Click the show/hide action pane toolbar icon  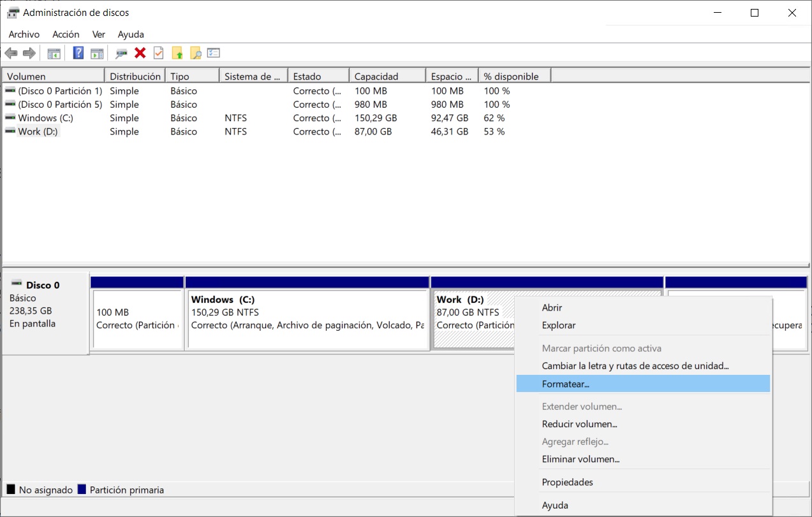point(97,53)
